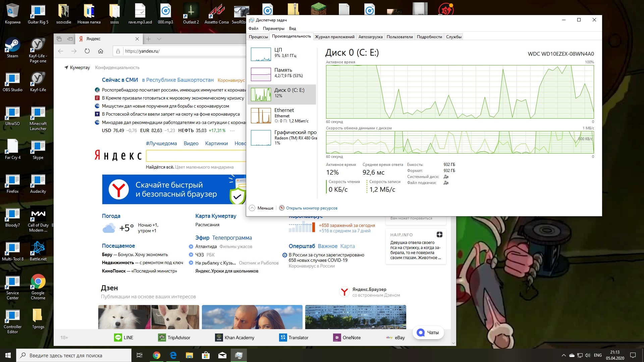Click the Edge icon in taskbar

tap(173, 355)
